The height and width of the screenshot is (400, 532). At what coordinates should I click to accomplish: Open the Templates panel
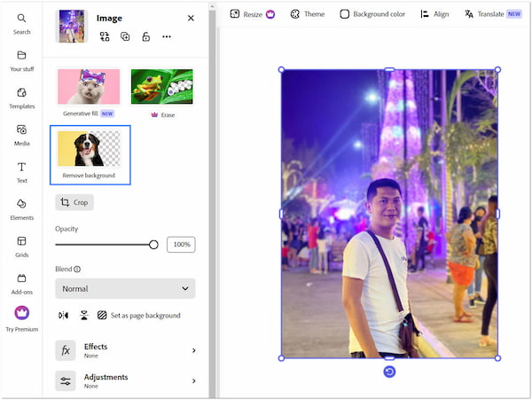pyautogui.click(x=22, y=98)
